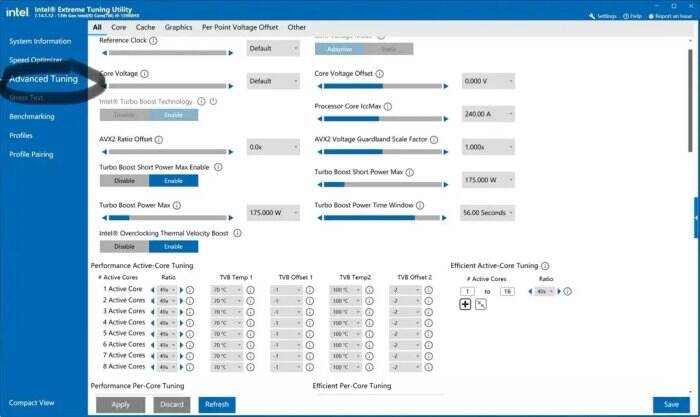
Task: Open Profile Pairing in sidebar
Action: click(31, 154)
